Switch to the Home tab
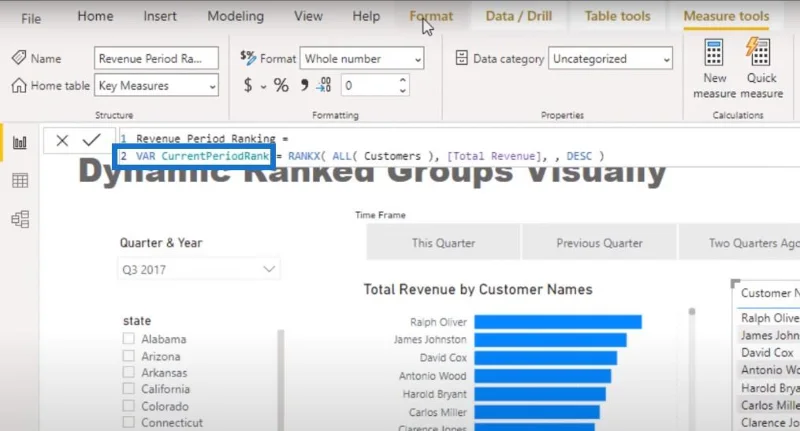800x431 pixels. click(95, 16)
